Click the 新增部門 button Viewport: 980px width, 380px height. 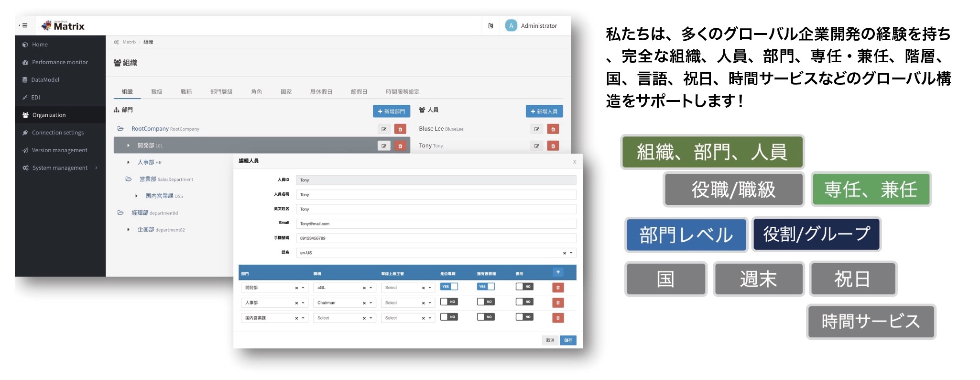pos(392,112)
